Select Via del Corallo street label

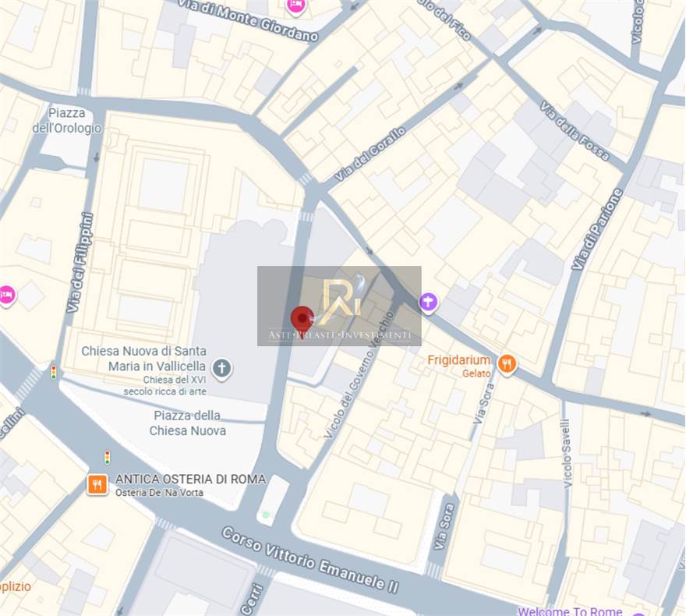tap(370, 154)
